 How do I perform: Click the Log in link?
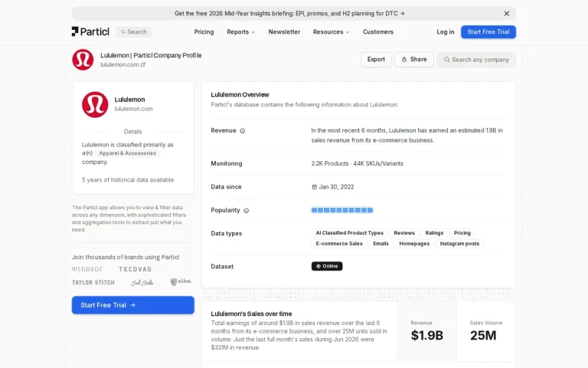click(445, 32)
